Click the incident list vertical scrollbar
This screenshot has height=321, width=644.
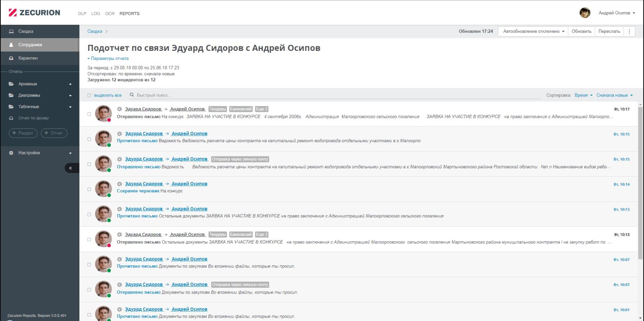[640, 183]
